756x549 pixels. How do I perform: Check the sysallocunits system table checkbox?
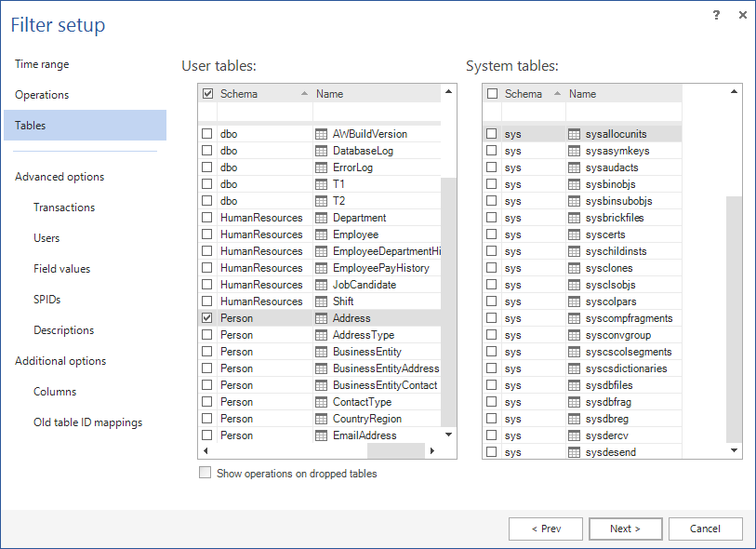coord(492,134)
